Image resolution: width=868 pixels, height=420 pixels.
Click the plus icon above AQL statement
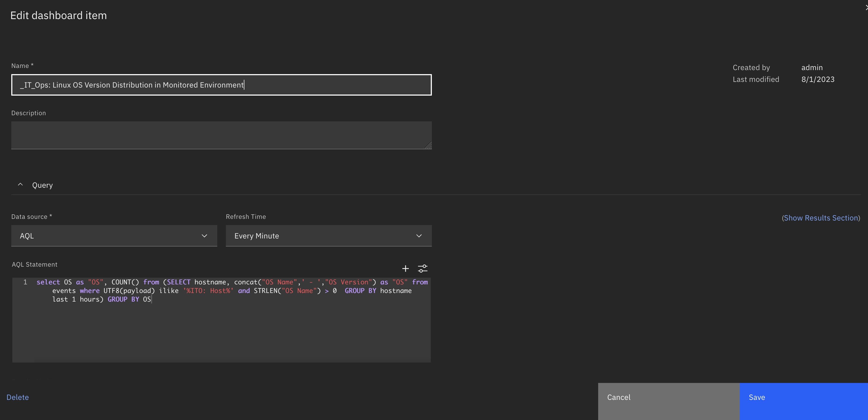405,269
